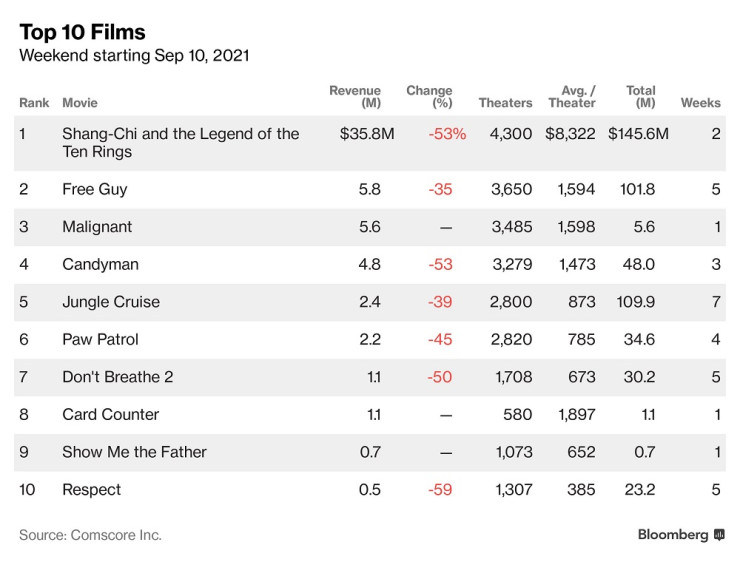Click the Top 10 Films heading
This screenshot has height=562, width=740.
[82, 32]
